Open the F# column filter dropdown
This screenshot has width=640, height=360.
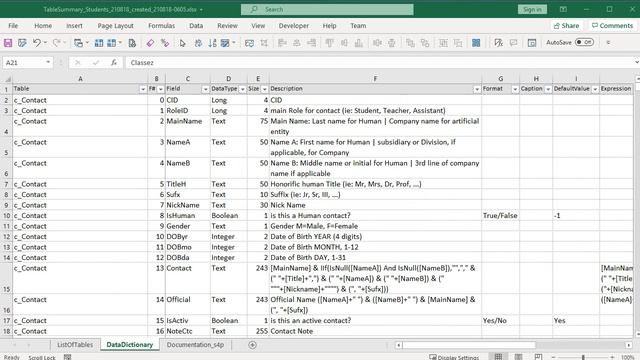point(161,89)
